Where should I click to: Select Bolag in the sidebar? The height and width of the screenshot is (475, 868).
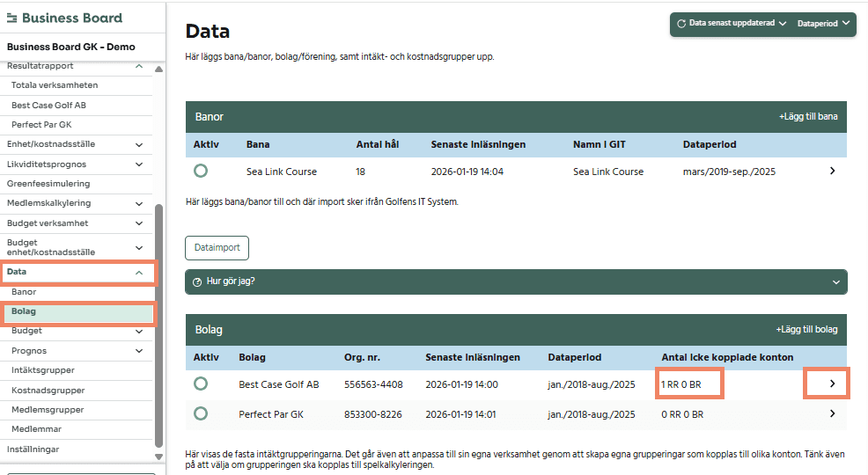24,311
